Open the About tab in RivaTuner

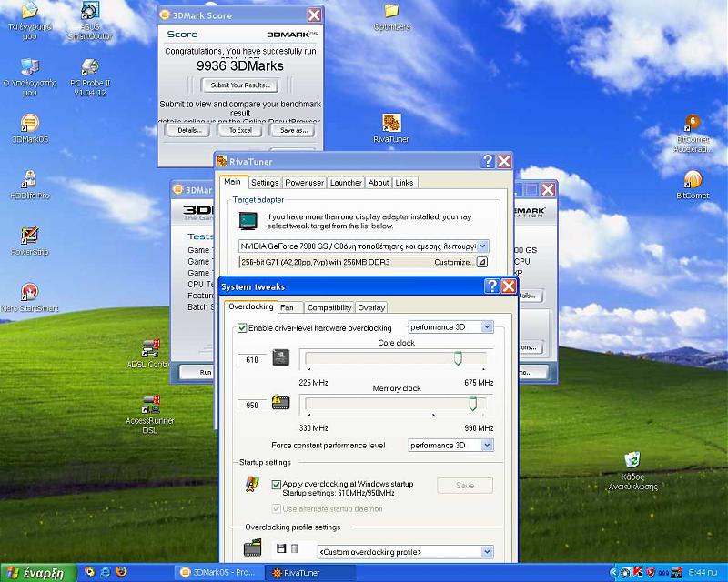(x=379, y=183)
